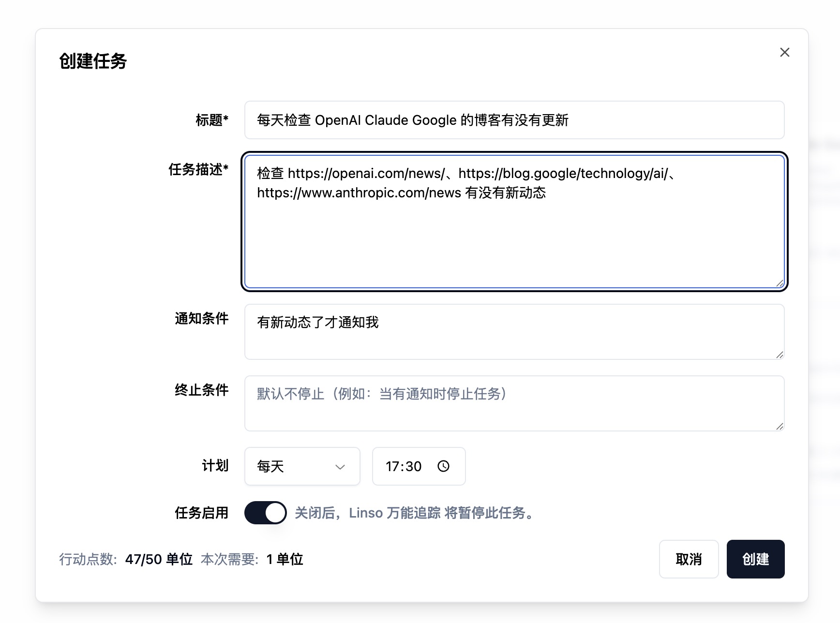
Task: Click the 17:30 time field
Action: tap(419, 466)
